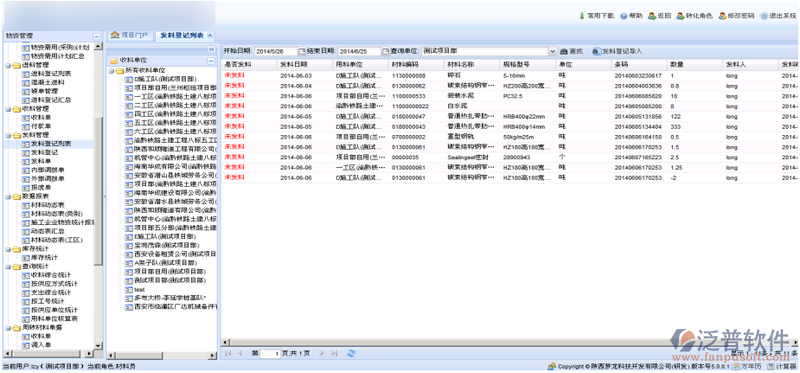Open the 万年历 calendar in status bar

(x=747, y=366)
